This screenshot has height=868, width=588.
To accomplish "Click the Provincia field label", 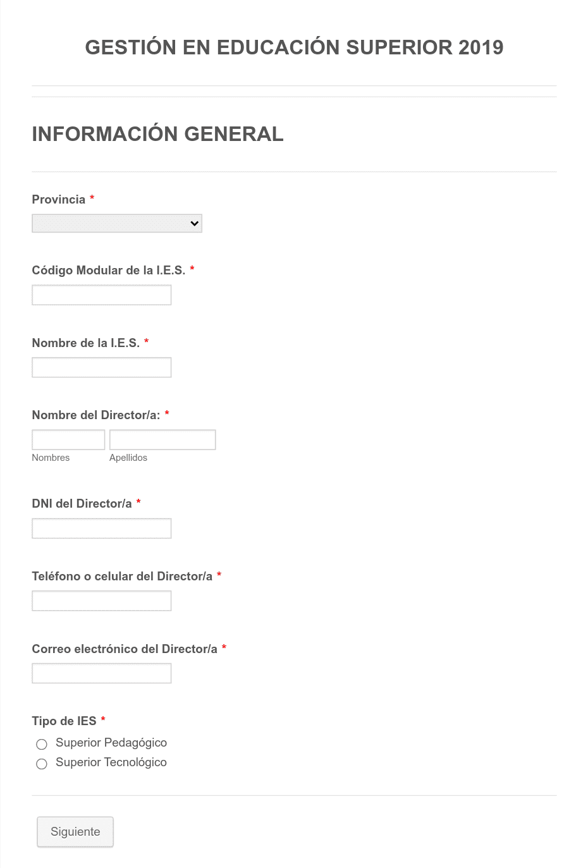I will pyautogui.click(x=59, y=200).
